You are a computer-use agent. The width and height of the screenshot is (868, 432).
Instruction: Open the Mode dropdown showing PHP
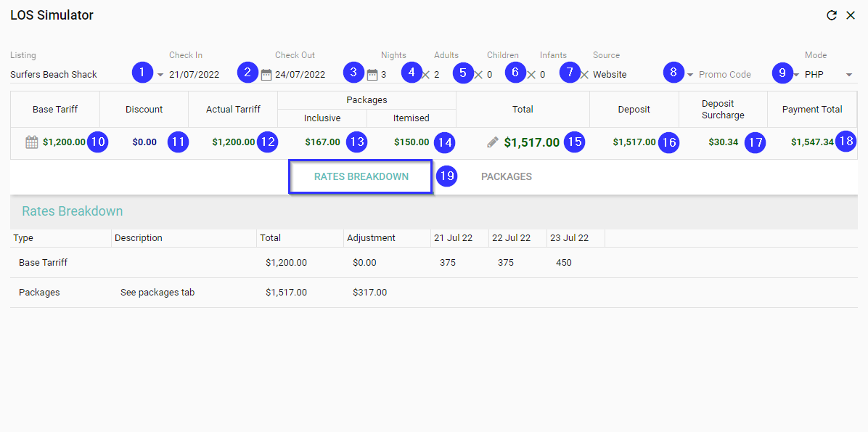pos(849,75)
